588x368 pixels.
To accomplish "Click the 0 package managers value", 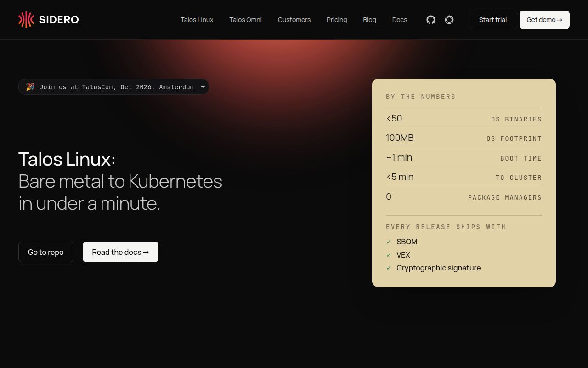I will pyautogui.click(x=389, y=197).
